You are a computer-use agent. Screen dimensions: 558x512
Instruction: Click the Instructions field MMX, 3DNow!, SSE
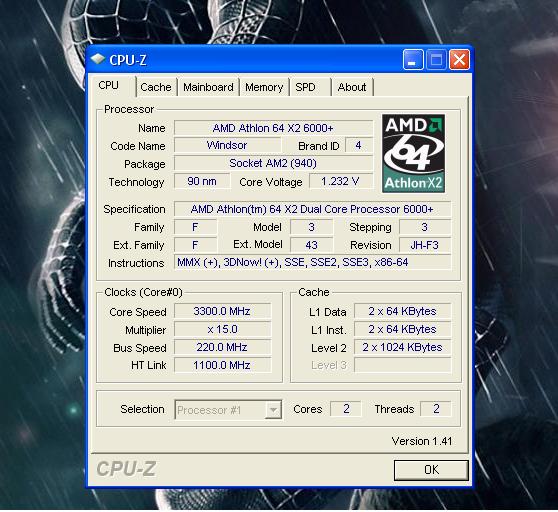[312, 263]
